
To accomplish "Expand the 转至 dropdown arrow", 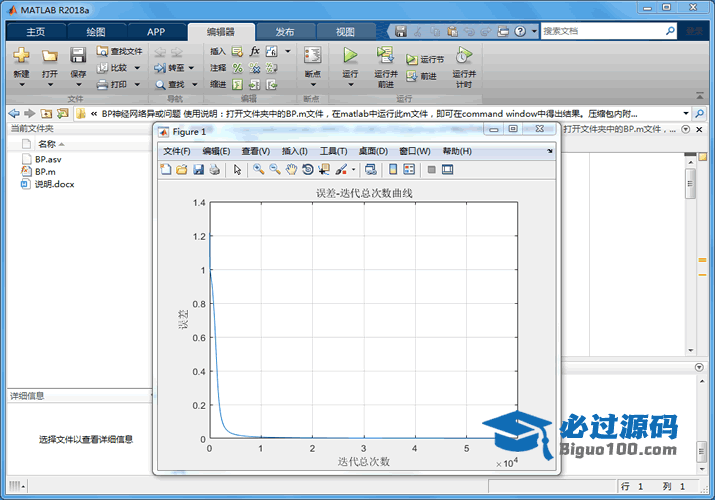I will [x=191, y=68].
